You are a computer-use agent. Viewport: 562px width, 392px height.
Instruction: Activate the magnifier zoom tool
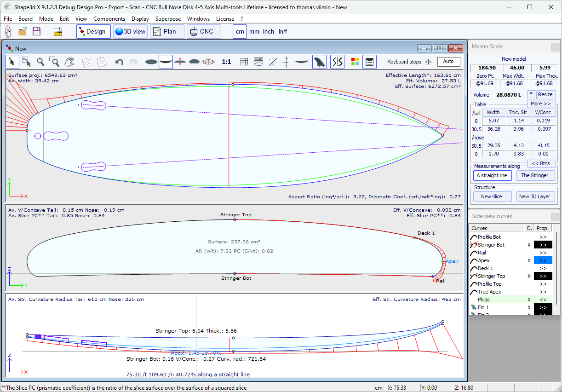40,62
